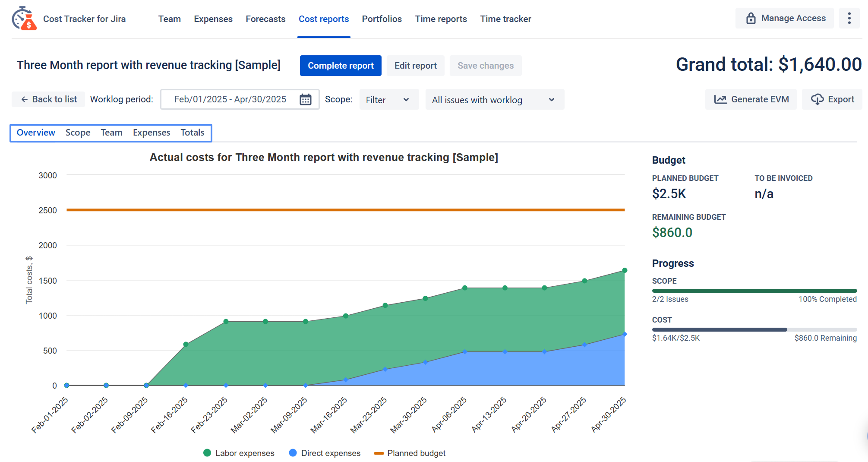Go to Forecasts in top navigation
868x462 pixels.
(x=265, y=19)
